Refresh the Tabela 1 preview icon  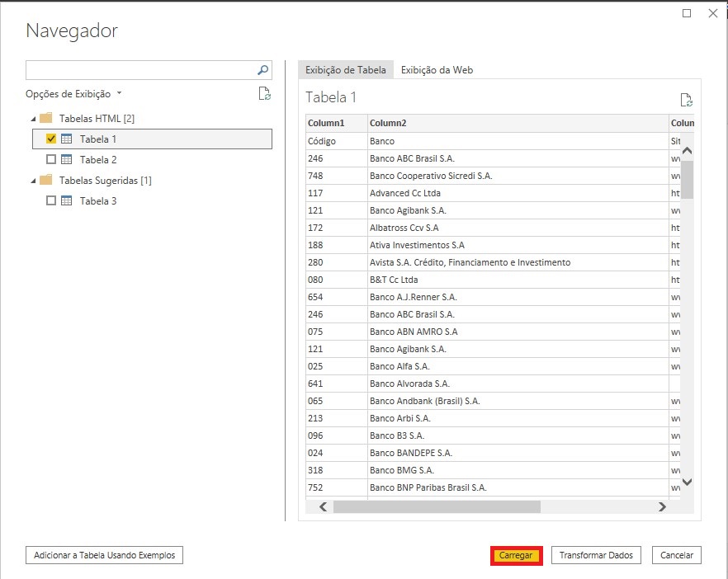[x=686, y=100]
